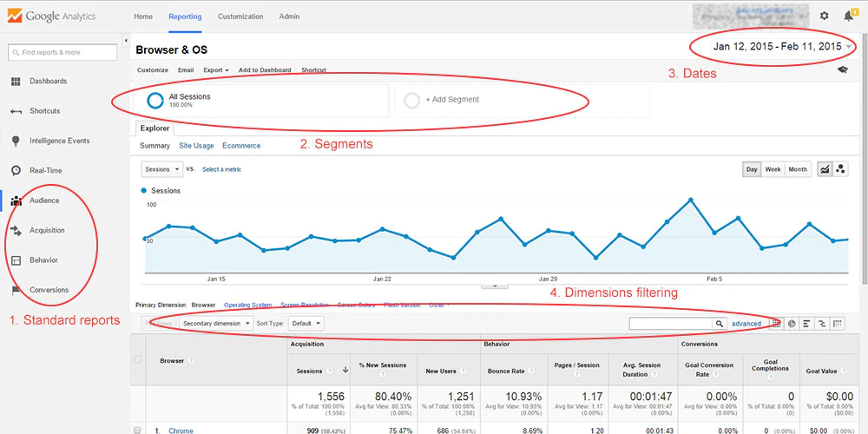Click the graduation cap education icon
The image size is (868, 434).
point(841,70)
